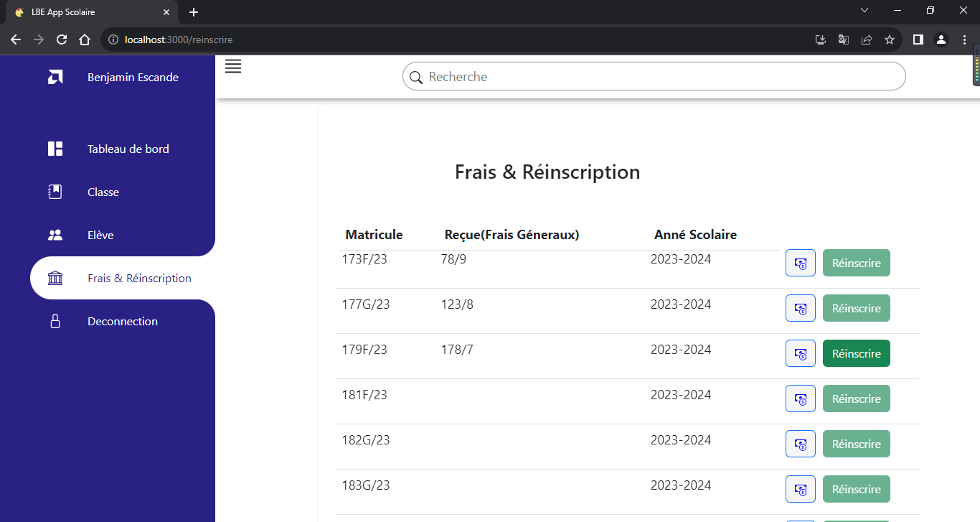The height and width of the screenshot is (522, 980).
Task: Click Réinscrire on the 182G/23 row
Action: pyautogui.click(x=856, y=444)
